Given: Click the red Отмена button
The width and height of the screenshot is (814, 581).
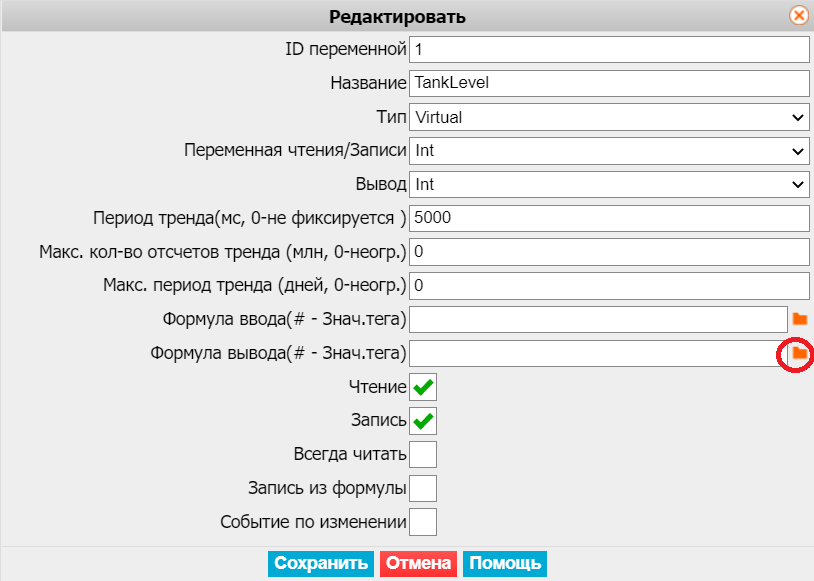Looking at the screenshot, I should [418, 563].
